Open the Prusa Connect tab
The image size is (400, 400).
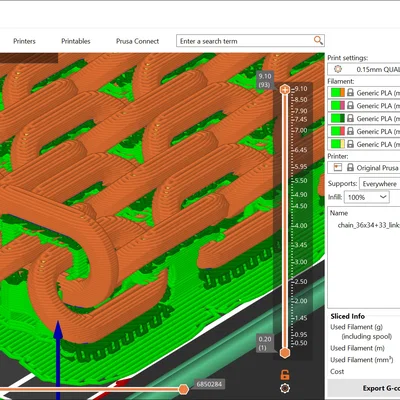click(x=137, y=41)
